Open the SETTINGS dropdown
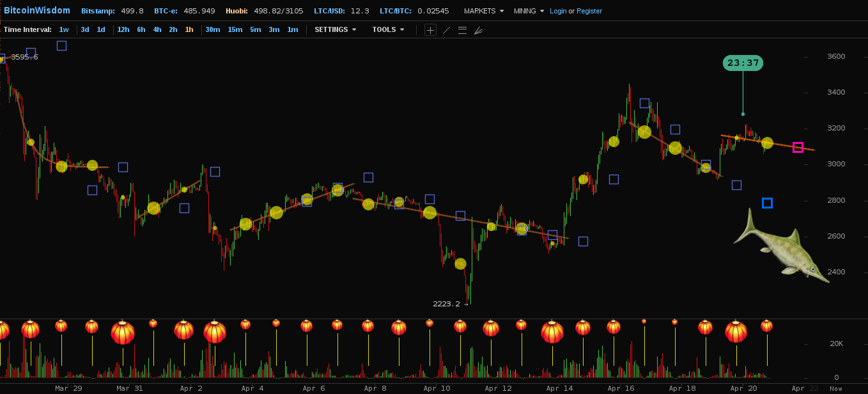The width and height of the screenshot is (868, 394). [335, 30]
